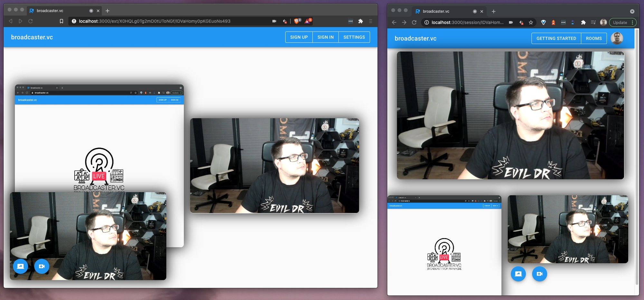The height and width of the screenshot is (300, 644).
Task: Go forward in the left browser window
Action: coord(20,21)
